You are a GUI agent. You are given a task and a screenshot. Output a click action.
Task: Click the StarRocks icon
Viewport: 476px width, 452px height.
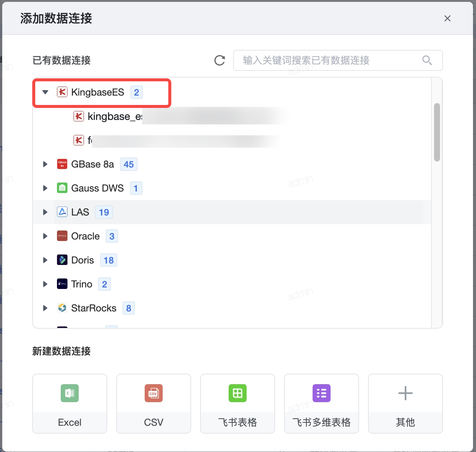point(62,308)
